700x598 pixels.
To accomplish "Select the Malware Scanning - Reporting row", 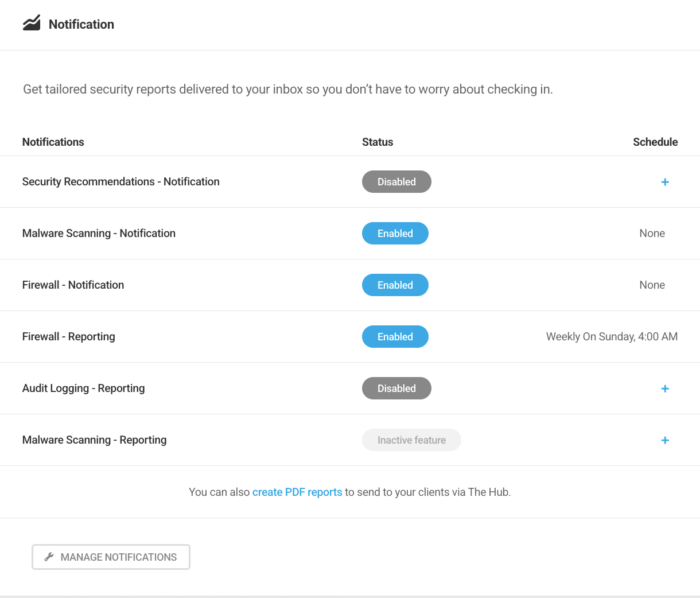I will pyautogui.click(x=94, y=440).
